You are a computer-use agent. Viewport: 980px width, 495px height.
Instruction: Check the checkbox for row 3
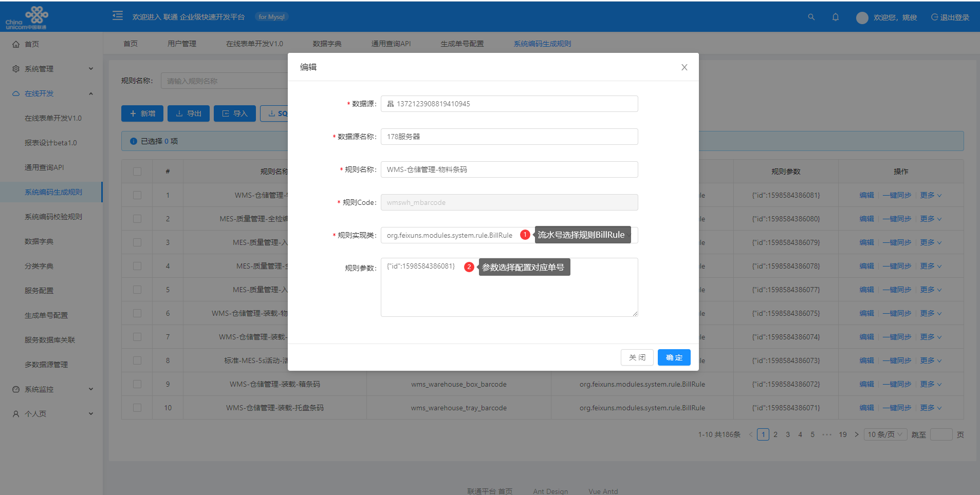point(137,242)
